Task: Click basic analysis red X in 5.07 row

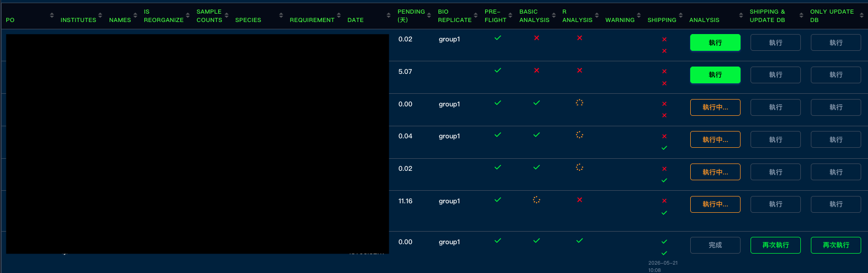Action: [537, 70]
